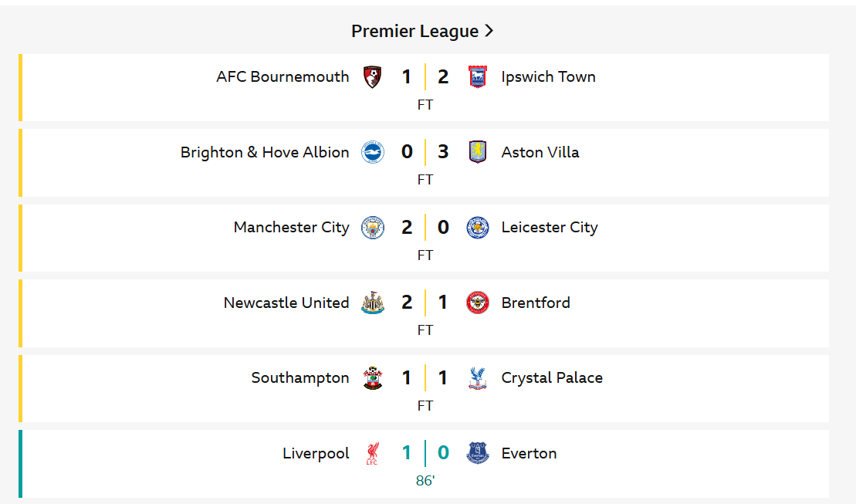Click the Brentford club crest
Image resolution: width=856 pixels, height=504 pixels.
478,303
